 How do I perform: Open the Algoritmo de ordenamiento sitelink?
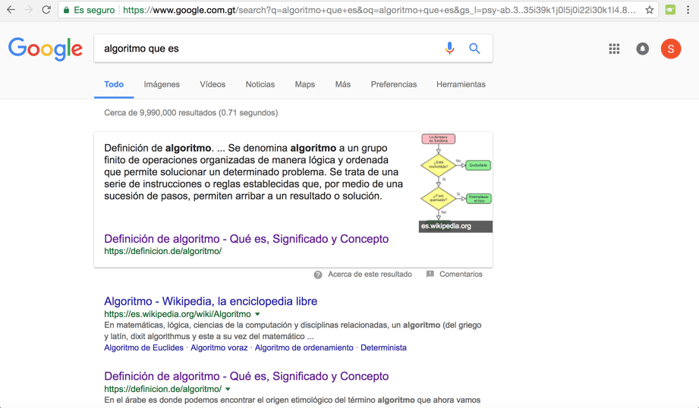(304, 348)
